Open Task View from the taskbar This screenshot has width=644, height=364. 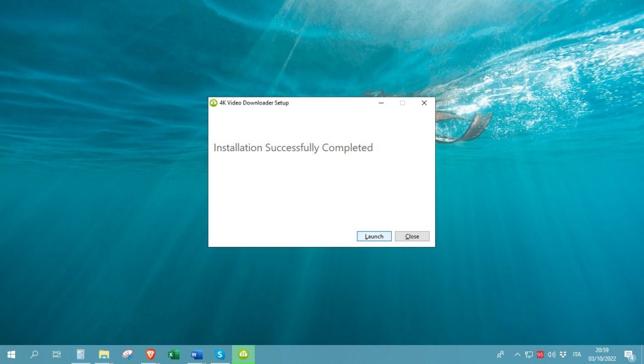click(57, 355)
